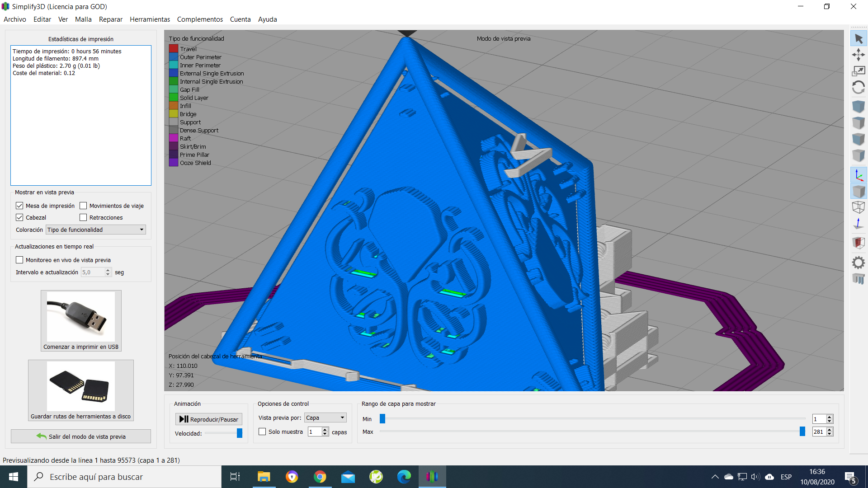Click Salir del modo de vista previa
The width and height of the screenshot is (868, 488).
coord(81,436)
